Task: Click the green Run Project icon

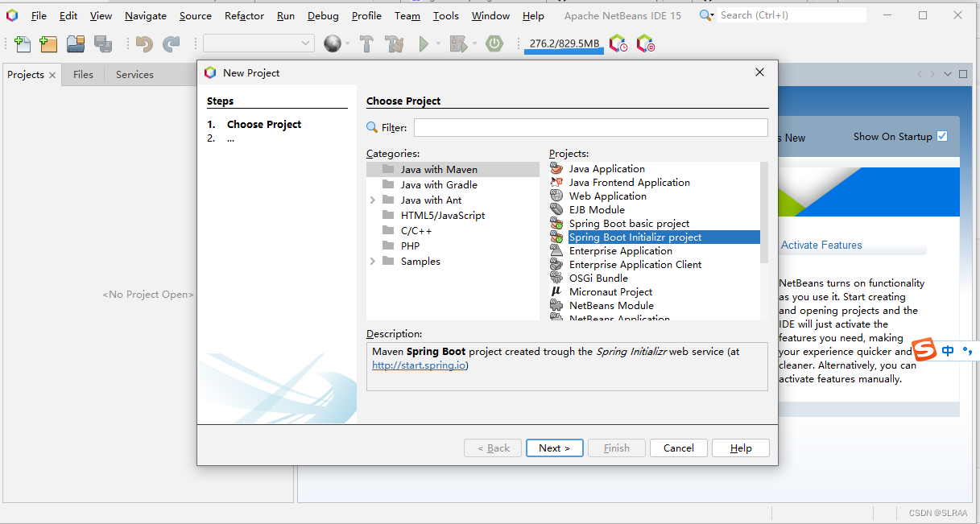Action: 424,44
